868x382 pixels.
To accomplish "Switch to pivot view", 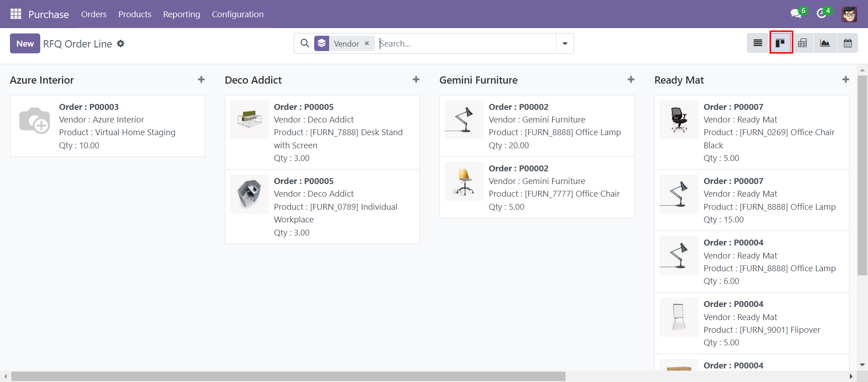I will pos(802,43).
